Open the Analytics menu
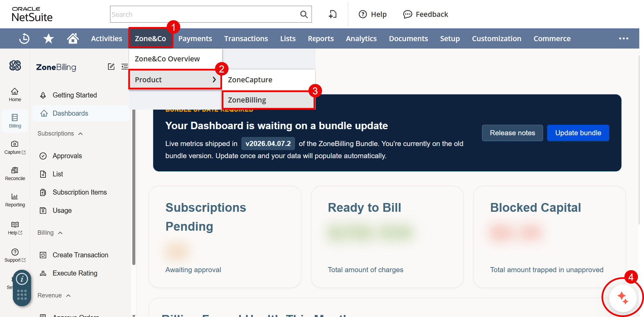This screenshot has height=317, width=644. pyautogui.click(x=361, y=38)
